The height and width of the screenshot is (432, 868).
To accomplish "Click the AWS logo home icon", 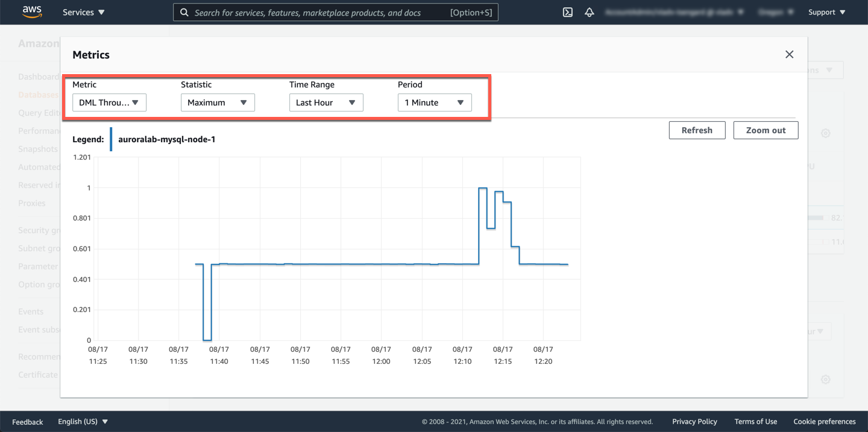I will 32,12.
